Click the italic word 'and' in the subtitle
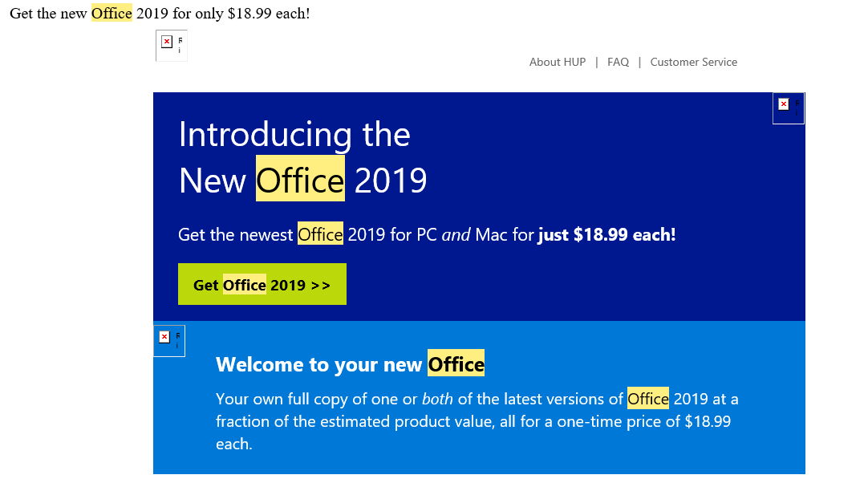868x479 pixels. pos(456,235)
